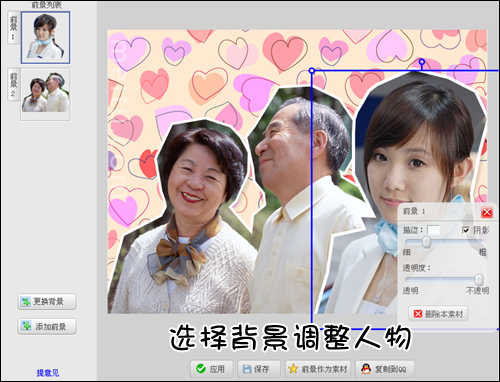500x382 pixels.
Task: Click the 保存 (save) button
Action: click(x=258, y=369)
